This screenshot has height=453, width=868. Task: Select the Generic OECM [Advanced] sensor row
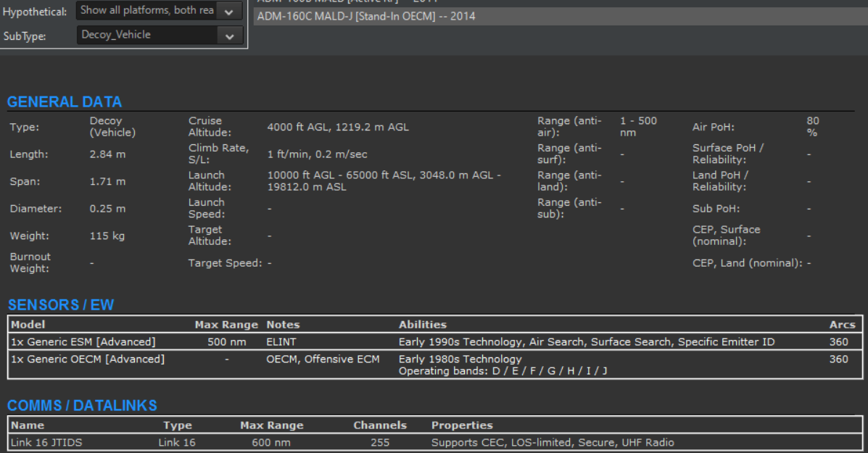434,365
